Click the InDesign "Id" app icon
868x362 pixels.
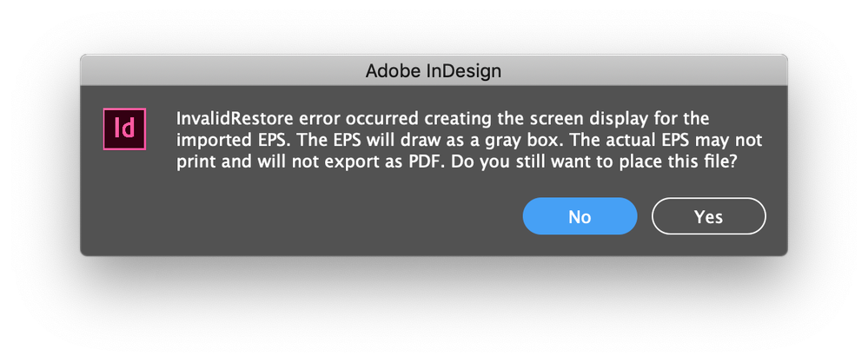124,128
